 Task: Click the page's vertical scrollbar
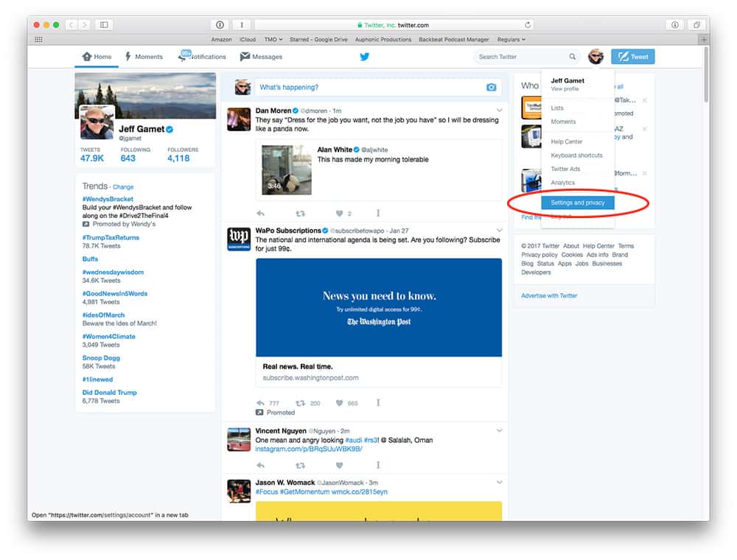(706, 74)
